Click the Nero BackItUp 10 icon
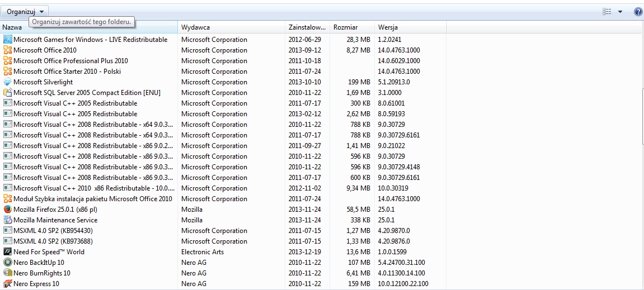 click(7, 263)
